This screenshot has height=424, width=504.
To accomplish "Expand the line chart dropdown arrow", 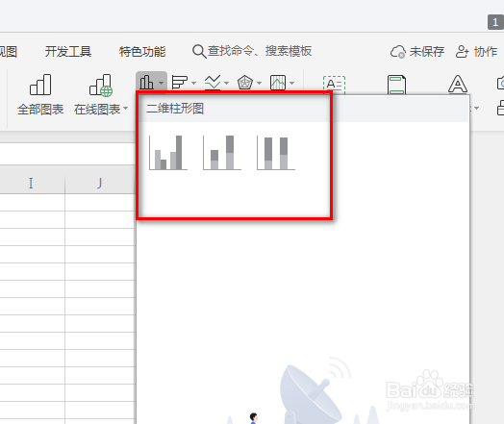I will pos(227,83).
